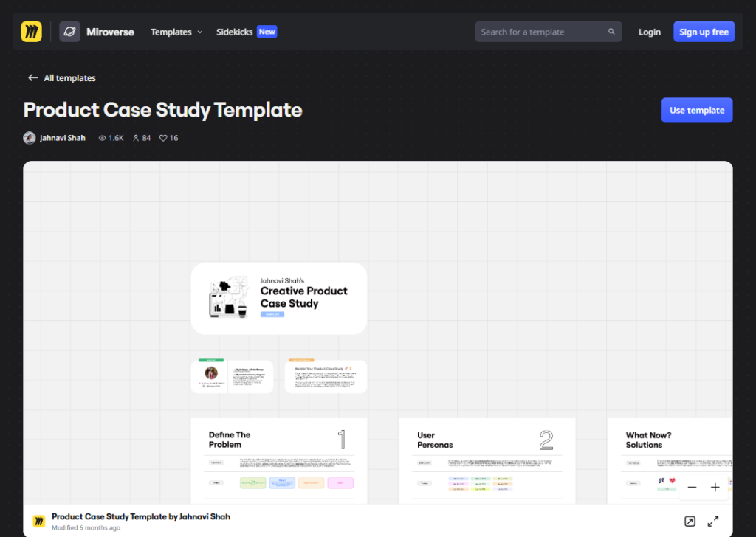Focus the Search for a template field
This screenshot has height=537, width=756.
(549, 32)
